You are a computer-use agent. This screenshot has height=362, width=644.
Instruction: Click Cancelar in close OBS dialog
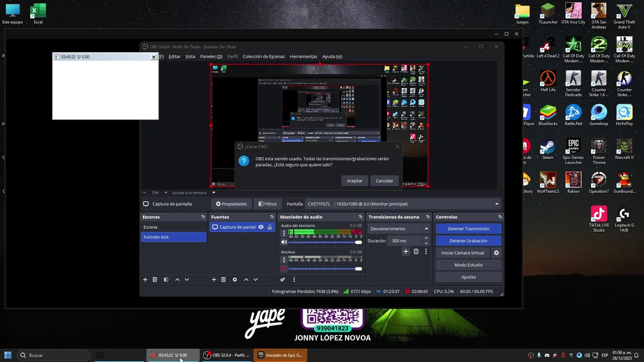click(384, 181)
